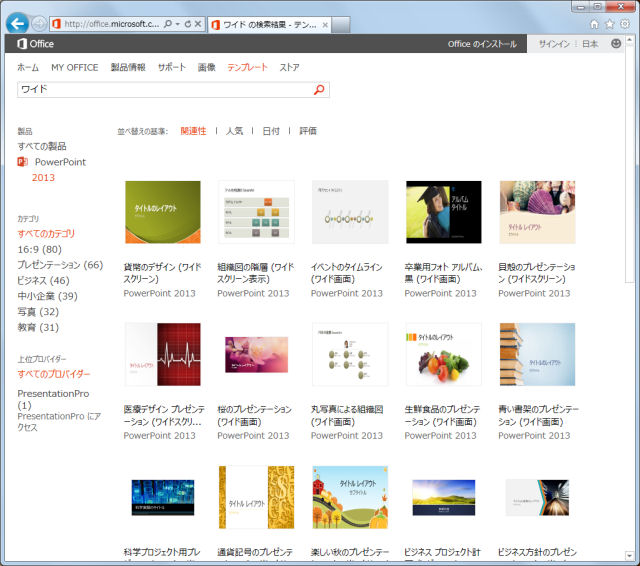Open the ストア menu
The height and width of the screenshot is (566, 640).
(x=289, y=67)
